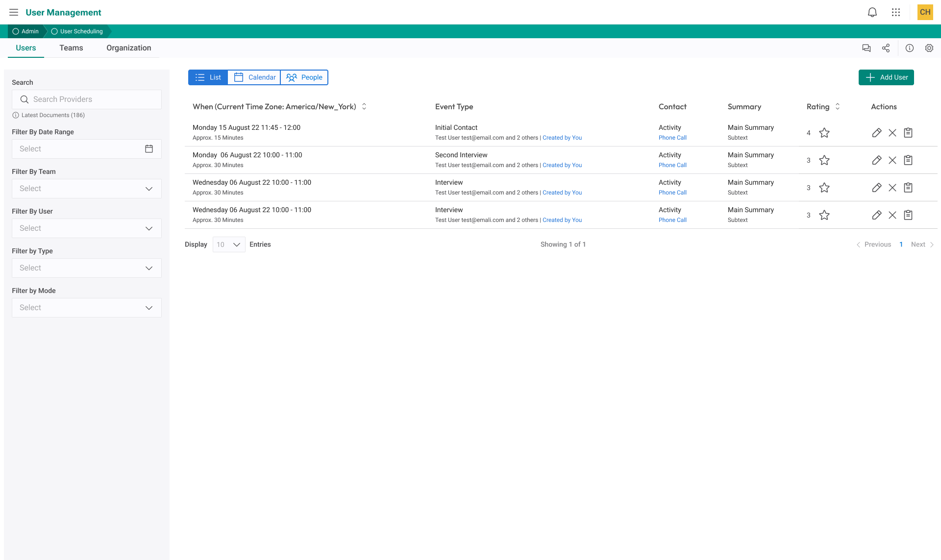Open the chat comments icon
This screenshot has width=941, height=560.
[x=866, y=48]
